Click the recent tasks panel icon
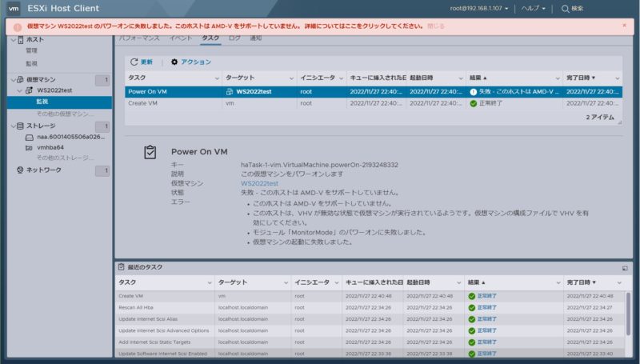This screenshot has height=364, width=640. tap(122, 267)
